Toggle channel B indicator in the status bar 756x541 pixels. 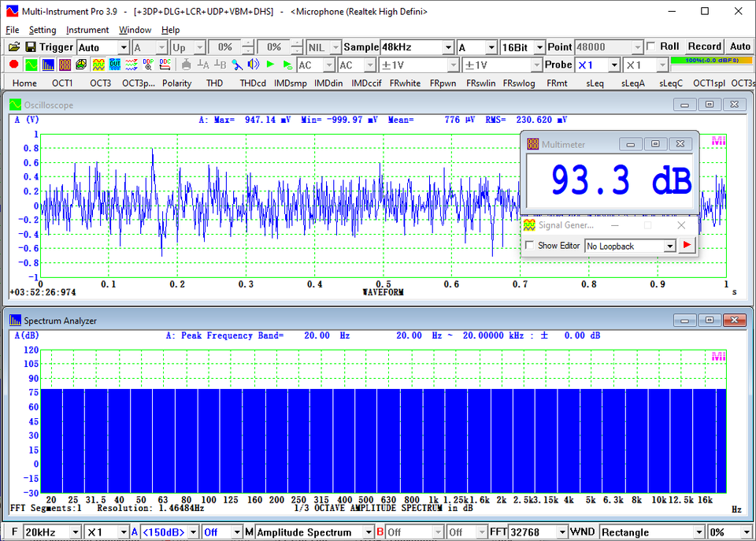pos(382,532)
